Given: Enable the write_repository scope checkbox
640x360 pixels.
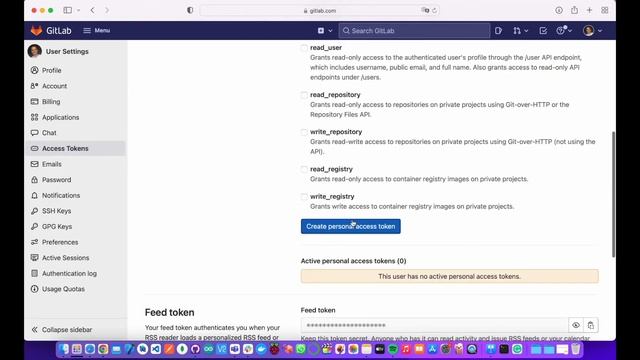Looking at the screenshot, I should pyautogui.click(x=304, y=132).
